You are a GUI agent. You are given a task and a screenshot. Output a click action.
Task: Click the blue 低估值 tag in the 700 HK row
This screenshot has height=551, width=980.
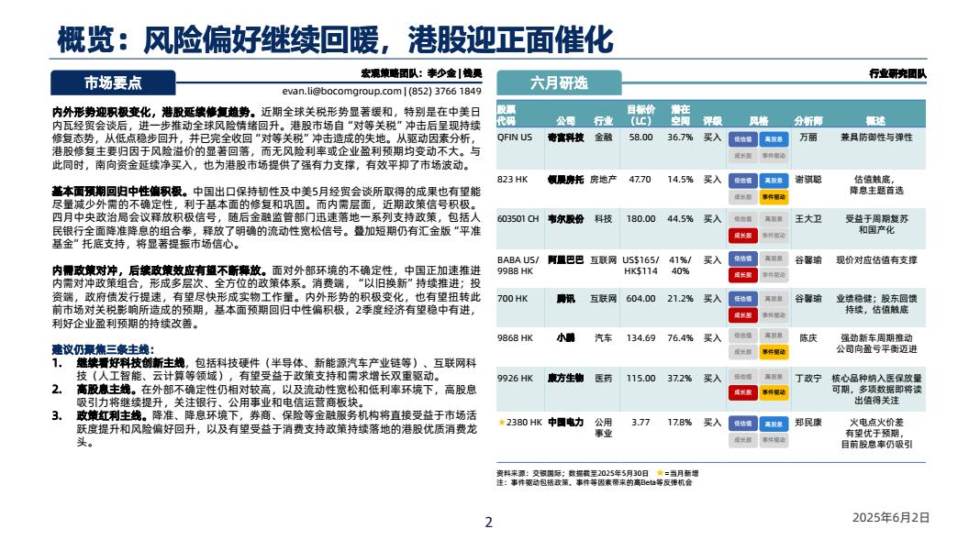coord(743,299)
